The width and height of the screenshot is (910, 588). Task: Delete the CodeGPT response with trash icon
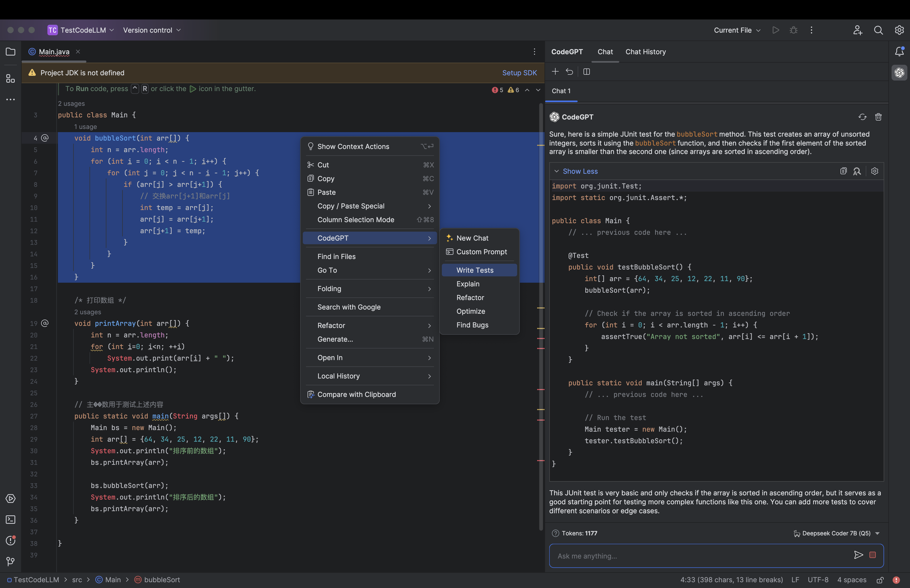pyautogui.click(x=878, y=117)
